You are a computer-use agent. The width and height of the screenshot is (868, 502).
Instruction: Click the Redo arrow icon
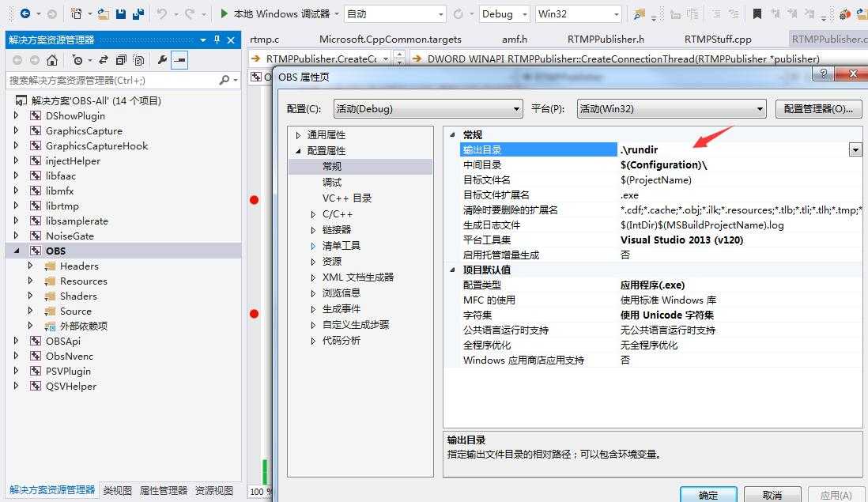190,13
